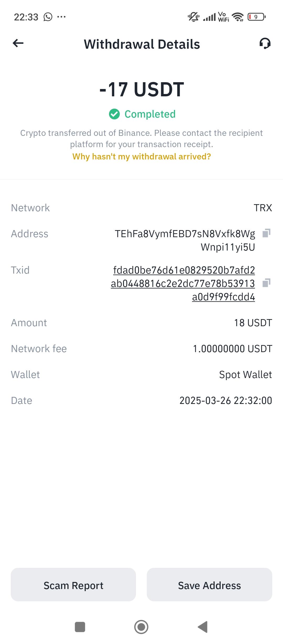Open 'Why hasn't my withdrawal arrived?' link
The image size is (283, 644).
[141, 157]
